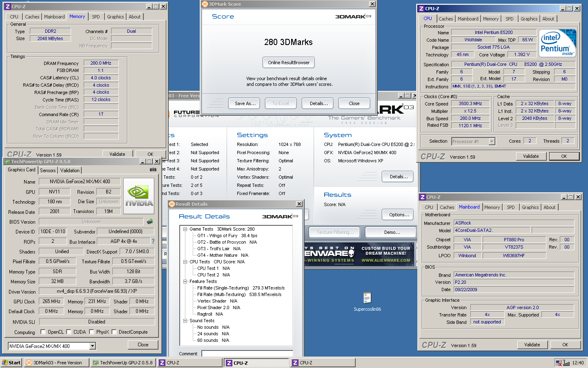The image size is (588, 368).
Task: Collapse the Game Tests tree node
Action: coord(185,229)
